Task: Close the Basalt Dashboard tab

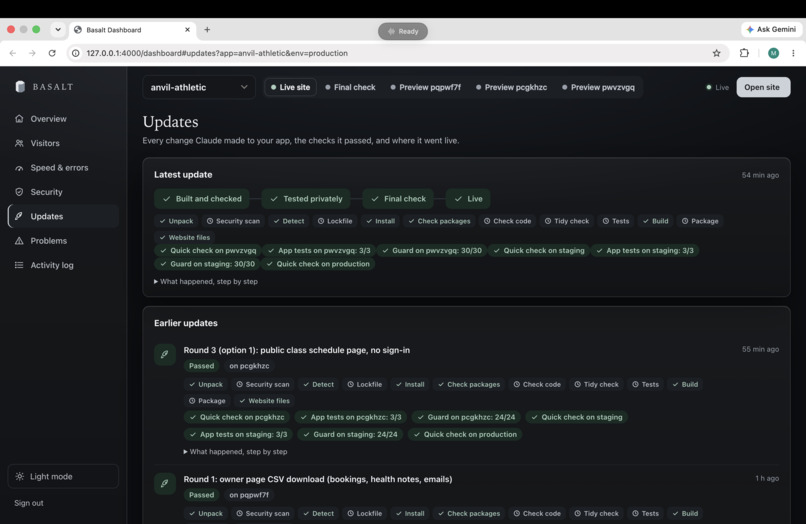Action: click(187, 30)
